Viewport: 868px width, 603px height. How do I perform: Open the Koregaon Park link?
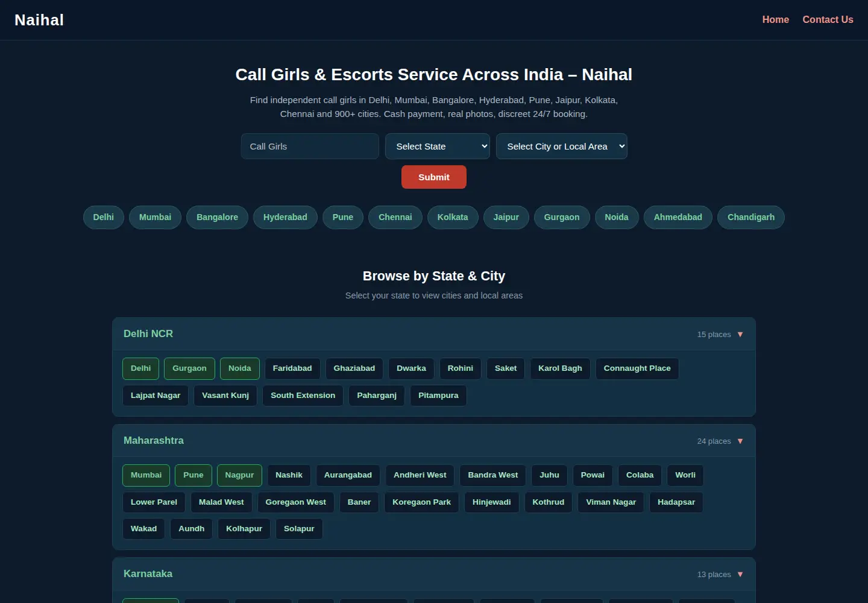(422, 502)
